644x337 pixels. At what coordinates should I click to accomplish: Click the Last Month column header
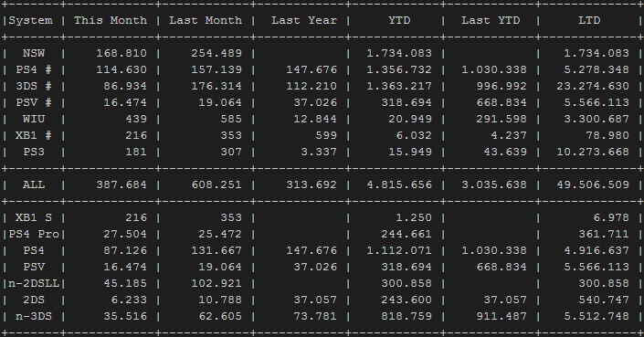click(206, 20)
